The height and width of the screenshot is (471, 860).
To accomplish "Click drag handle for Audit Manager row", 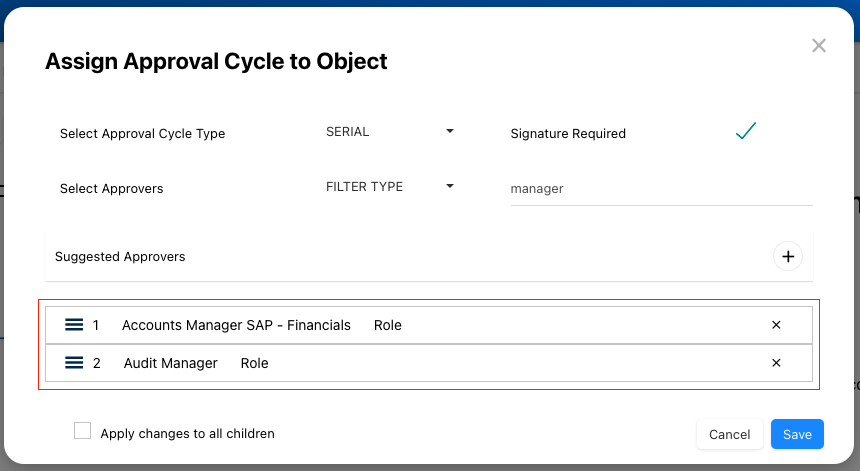I will click(x=73, y=363).
